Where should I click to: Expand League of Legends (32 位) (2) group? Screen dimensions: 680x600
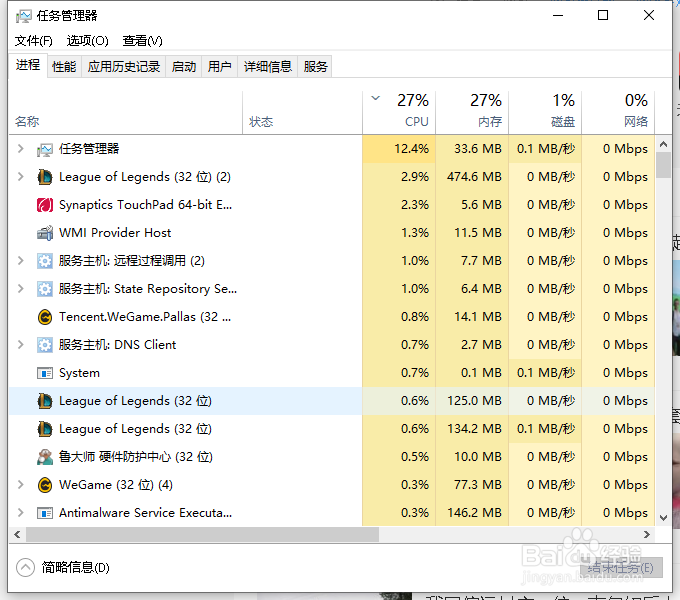pyautogui.click(x=20, y=176)
